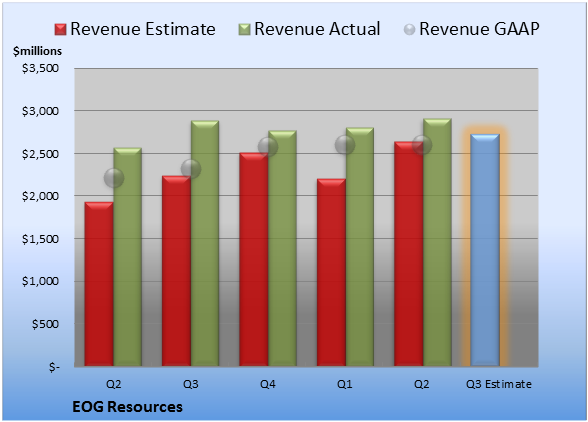Click the gray GAAP sphere above Q3
Screen dimensions: 588x422
pyautogui.click(x=191, y=169)
